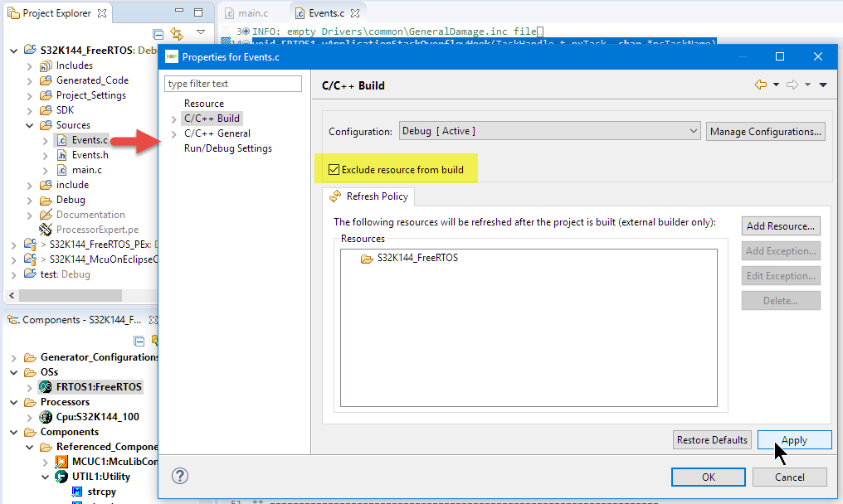Toggle Link with Editor in Project Explorer
Image resolution: width=843 pixels, height=504 pixels.
[x=177, y=34]
